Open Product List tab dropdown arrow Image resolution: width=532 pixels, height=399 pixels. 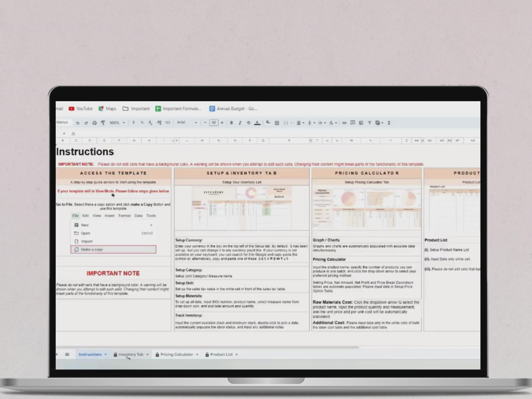(x=236, y=355)
